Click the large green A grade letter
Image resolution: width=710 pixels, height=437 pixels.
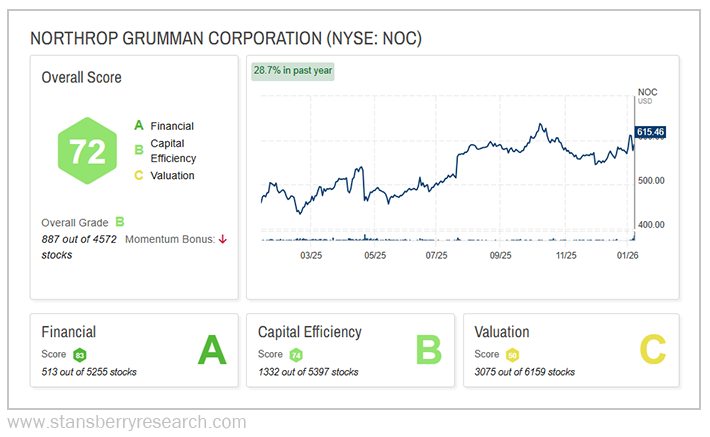click(211, 350)
